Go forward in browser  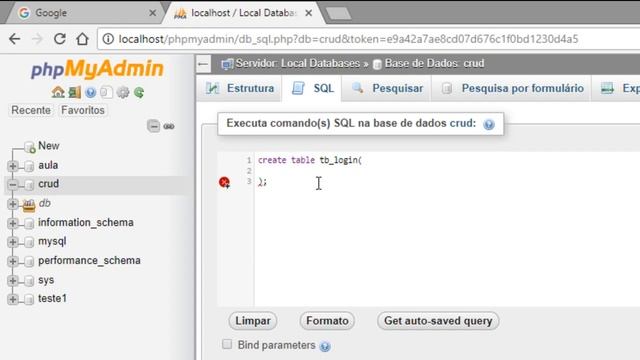pos(38,39)
